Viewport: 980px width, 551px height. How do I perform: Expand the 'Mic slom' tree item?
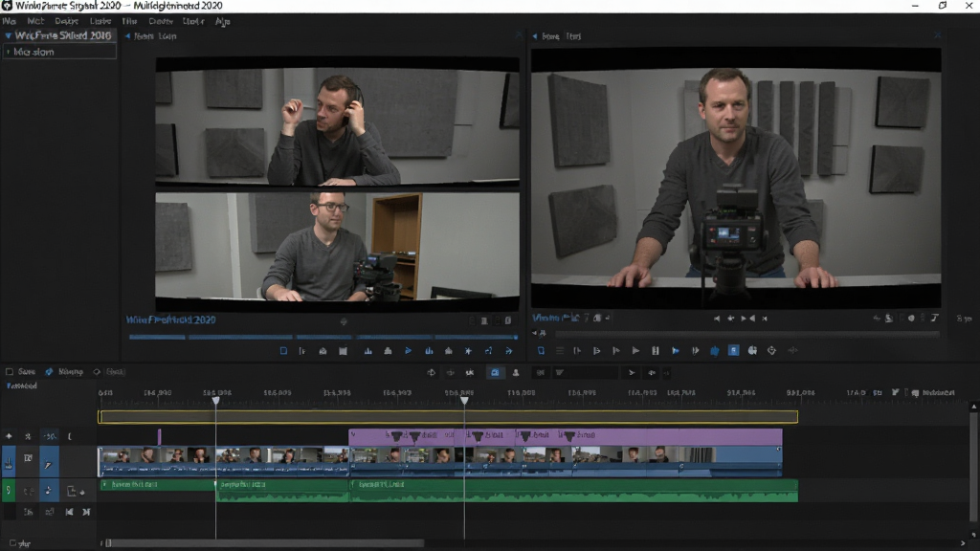(8, 52)
